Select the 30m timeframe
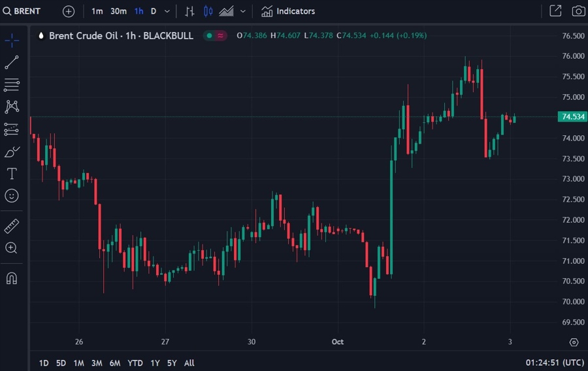The width and height of the screenshot is (588, 371). [118, 11]
